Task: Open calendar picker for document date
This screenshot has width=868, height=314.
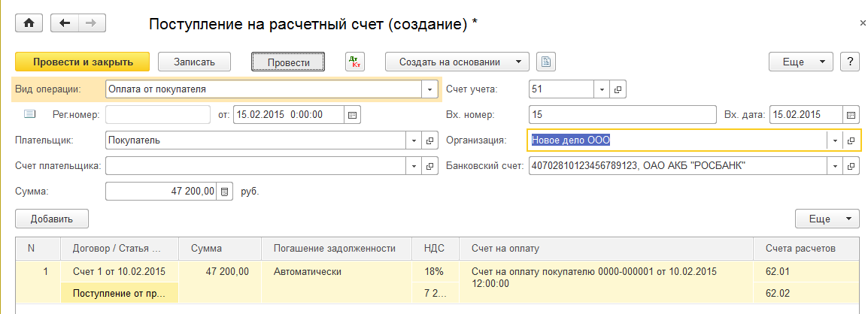Action: (x=352, y=115)
